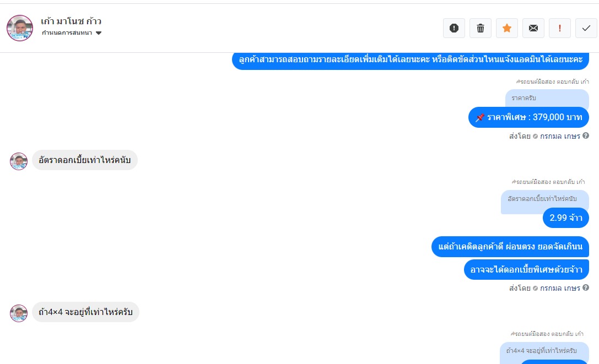The height and width of the screenshot is (364, 599).
Task: Click customer message ถ้า4×4 จะอยู่ที่เท่าไหร่ครับ
Action: (85, 312)
